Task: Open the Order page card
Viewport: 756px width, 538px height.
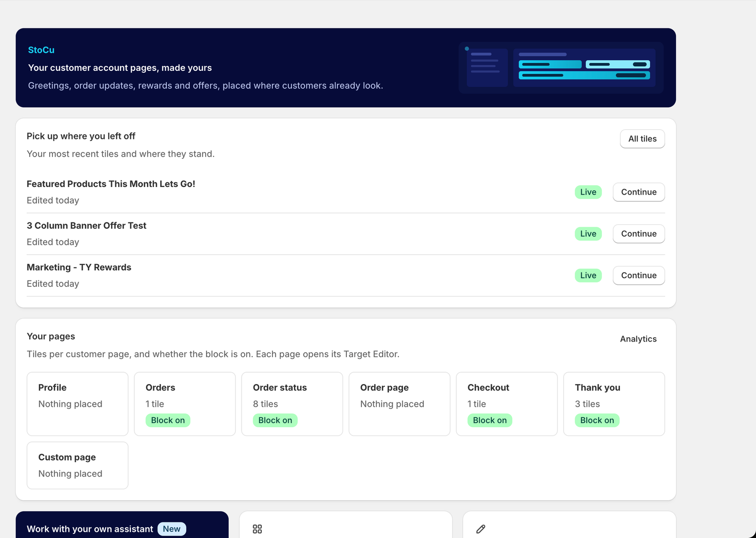Action: tap(399, 404)
